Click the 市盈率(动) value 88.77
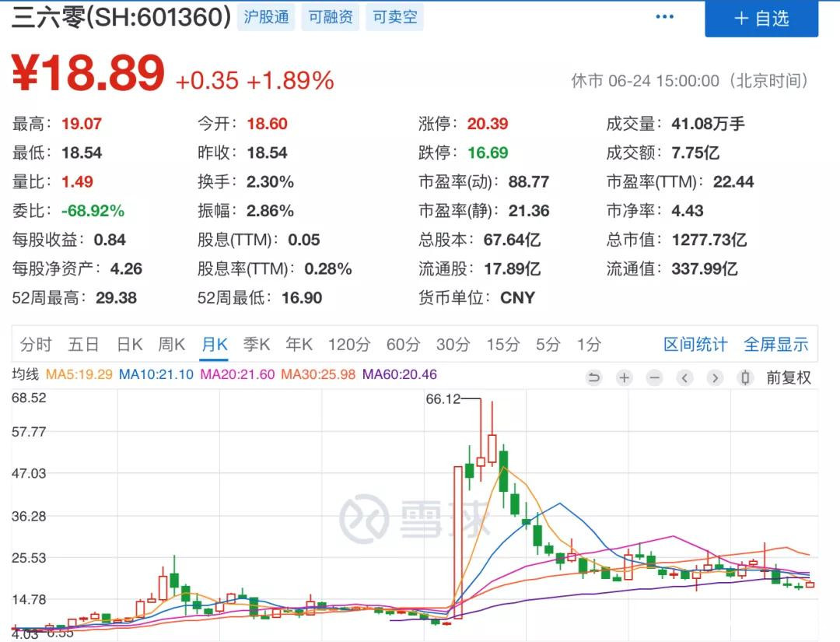Image resolution: width=840 pixels, height=642 pixels. point(529,181)
